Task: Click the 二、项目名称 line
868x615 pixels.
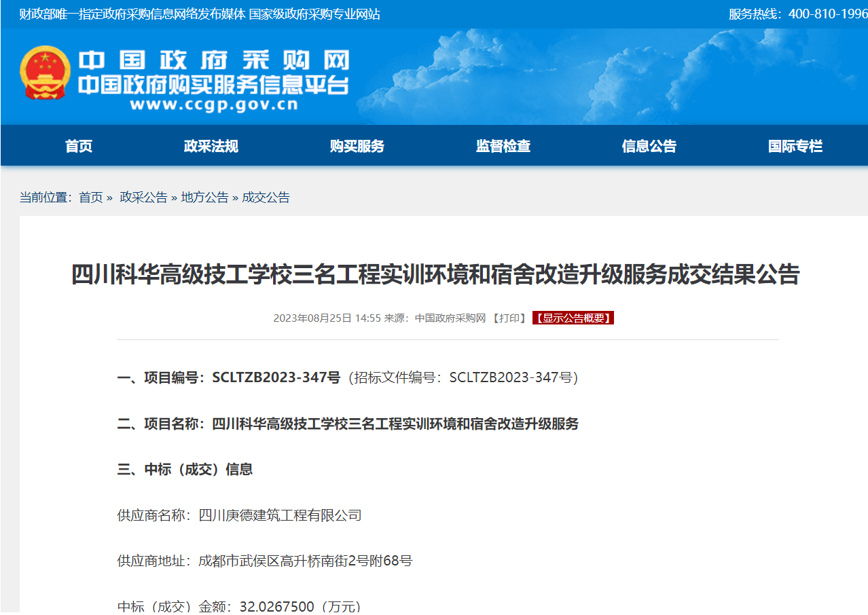Action: click(x=348, y=424)
